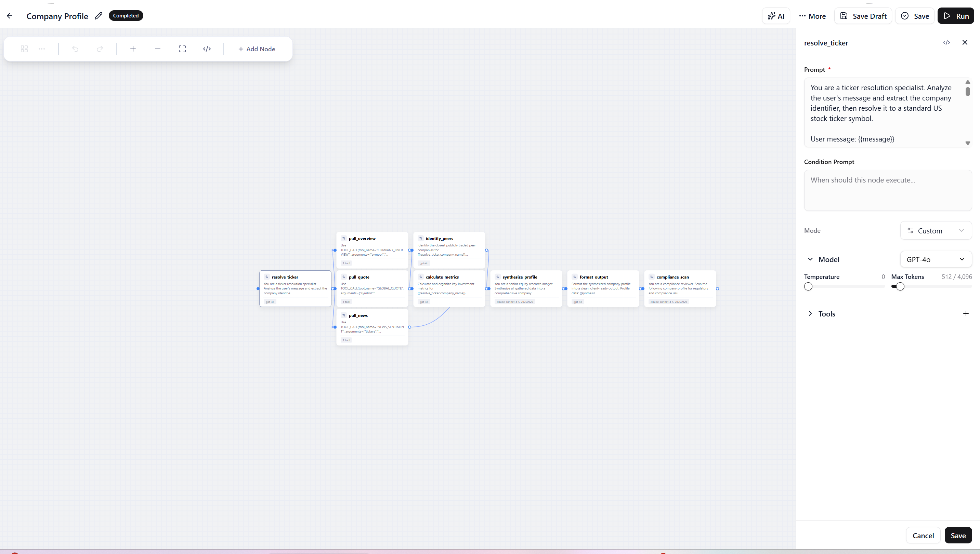980x554 pixels.
Task: Open code view for resolve_ticker panel
Action: (x=947, y=42)
